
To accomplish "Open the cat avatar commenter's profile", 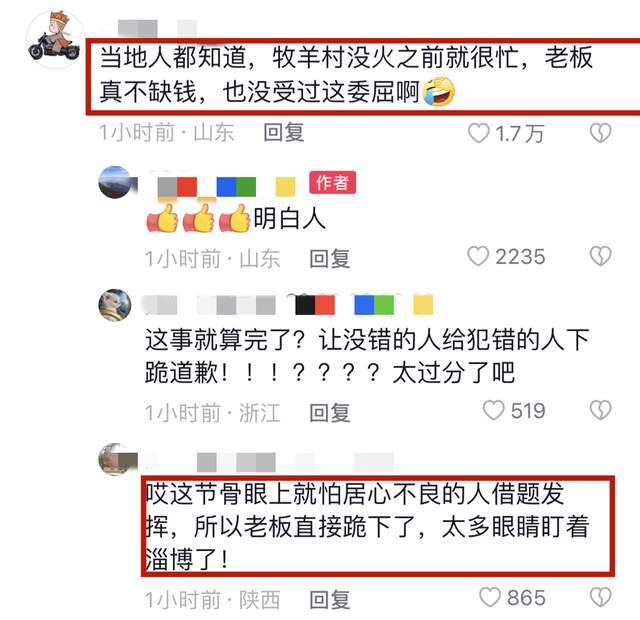I will (115, 305).
